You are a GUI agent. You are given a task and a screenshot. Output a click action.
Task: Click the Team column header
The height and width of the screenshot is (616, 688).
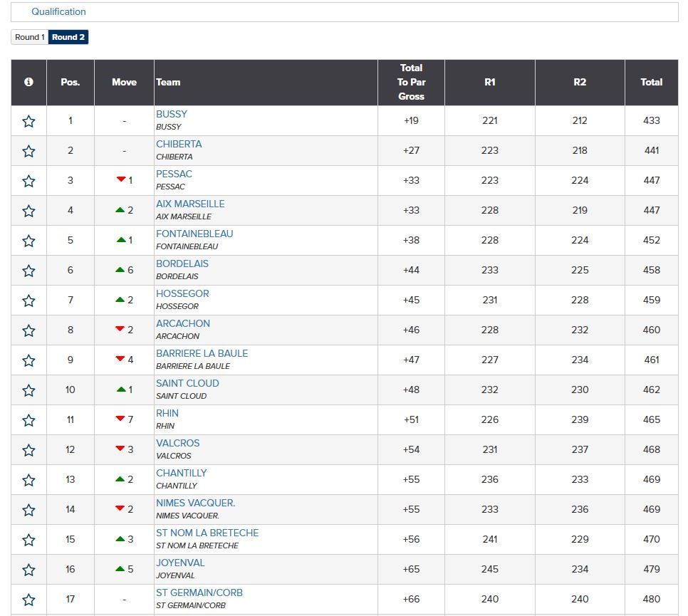pos(266,83)
